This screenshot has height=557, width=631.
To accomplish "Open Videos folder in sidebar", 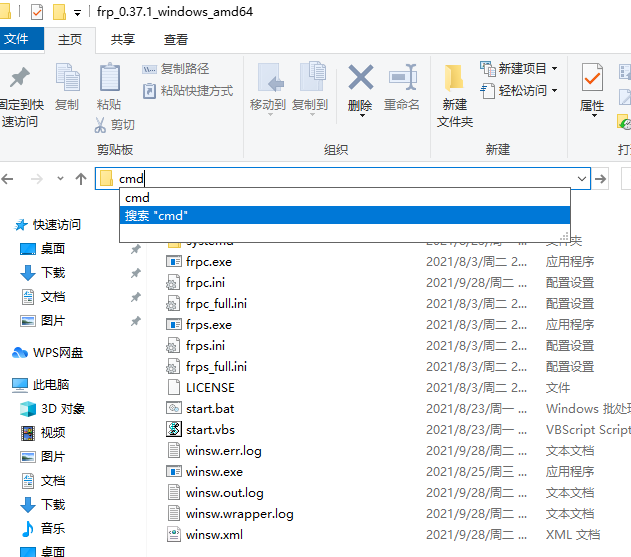I will point(43,433).
